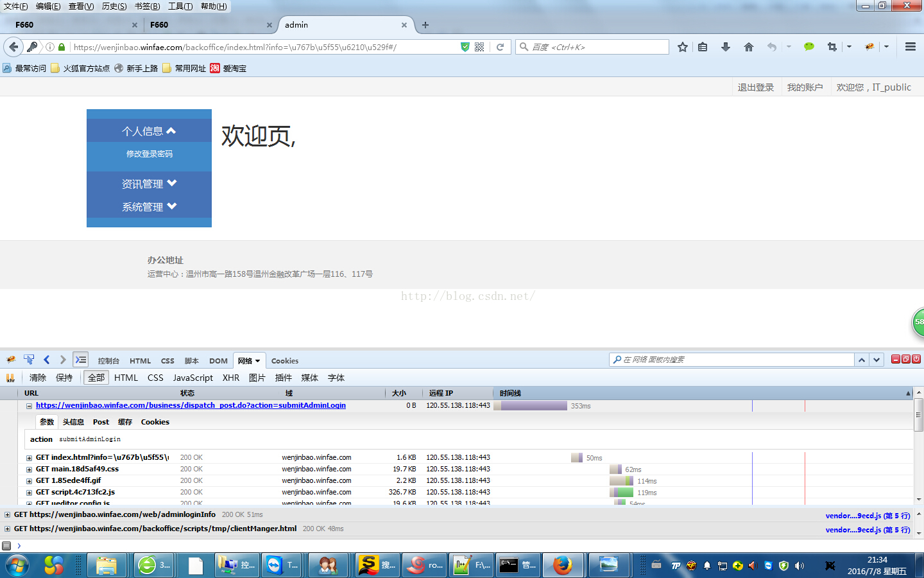Viewport: 924px width, 578px height.
Task: Toggle the Firebug command line icon
Action: 81,360
